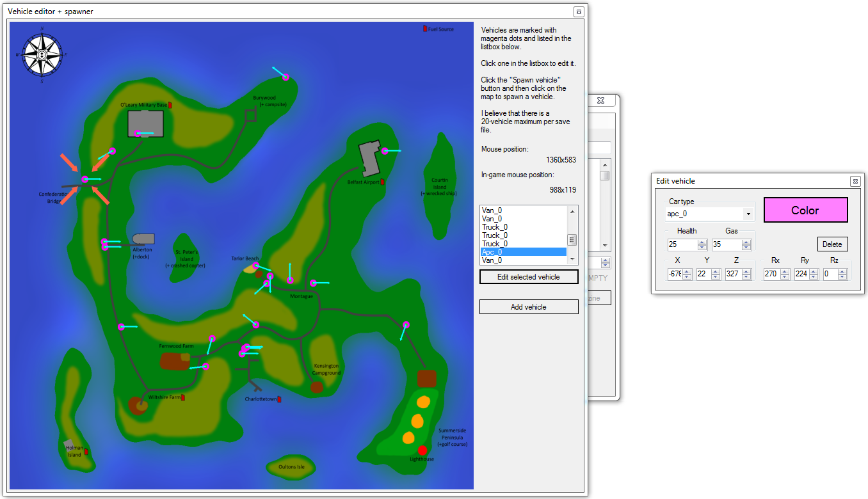Screen dimensions: 868x499
Task: Click the vehicle dot above Montague label
Action: click(x=290, y=280)
